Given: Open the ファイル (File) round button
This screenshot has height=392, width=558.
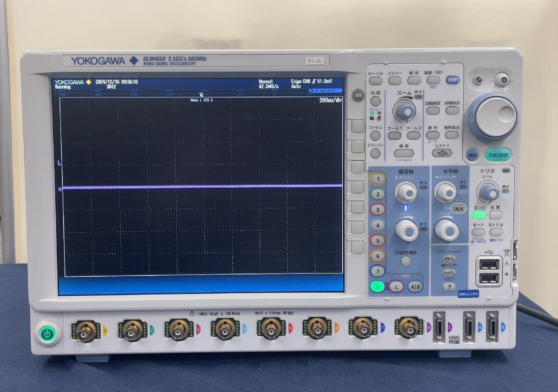Looking at the screenshot, I should tap(376, 136).
